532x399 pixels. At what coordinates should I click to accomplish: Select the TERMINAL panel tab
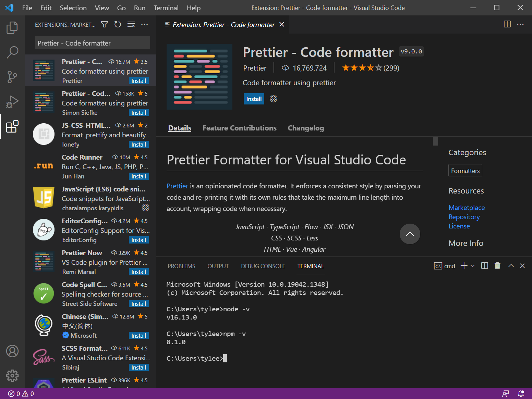[311, 266]
